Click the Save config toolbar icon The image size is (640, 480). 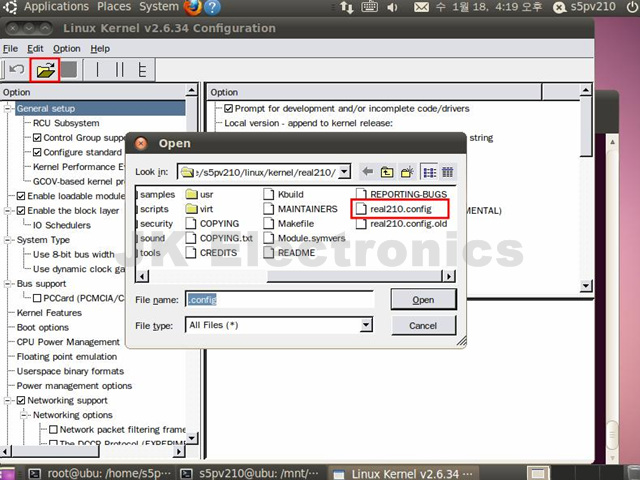click(x=69, y=69)
